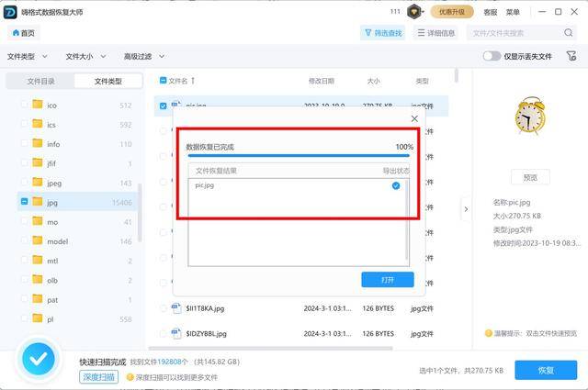Close the recovery completed dialog
588x390 pixels.
tap(414, 118)
